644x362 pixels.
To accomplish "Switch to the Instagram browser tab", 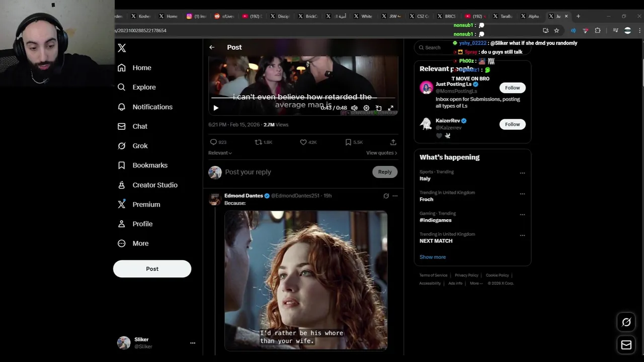I will point(197,16).
